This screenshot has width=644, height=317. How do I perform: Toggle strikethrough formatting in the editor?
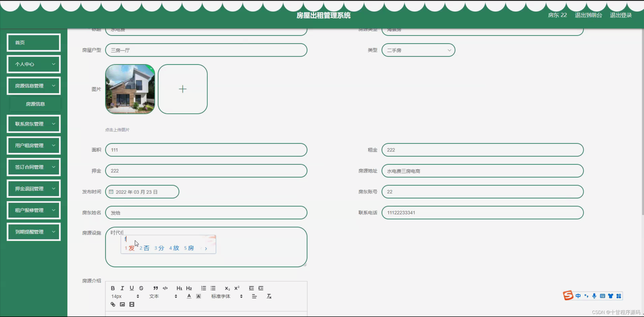coord(141,288)
